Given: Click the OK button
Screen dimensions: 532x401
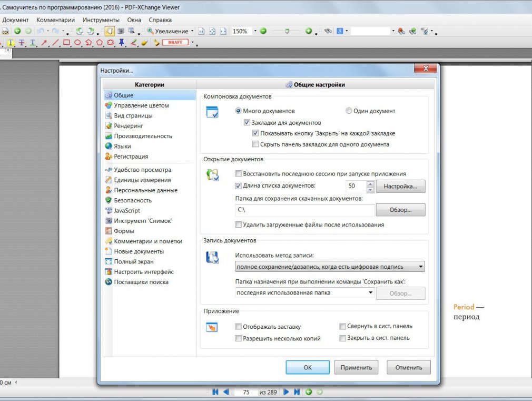Looking at the screenshot, I should coord(308,367).
